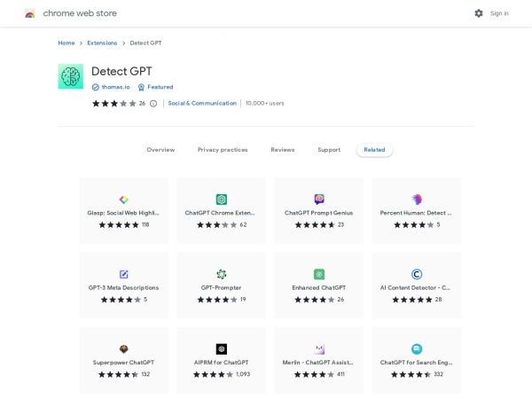The image size is (532, 399).
Task: Open the Support tab
Action: click(329, 150)
